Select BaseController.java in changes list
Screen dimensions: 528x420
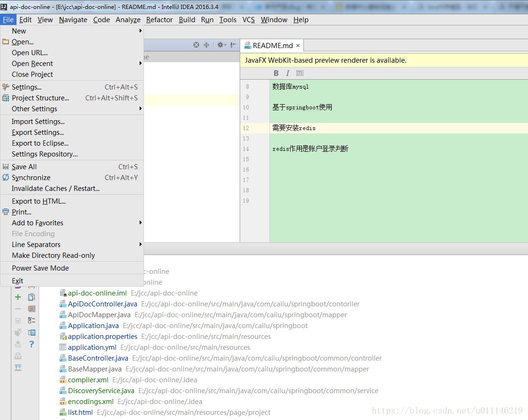[98, 358]
